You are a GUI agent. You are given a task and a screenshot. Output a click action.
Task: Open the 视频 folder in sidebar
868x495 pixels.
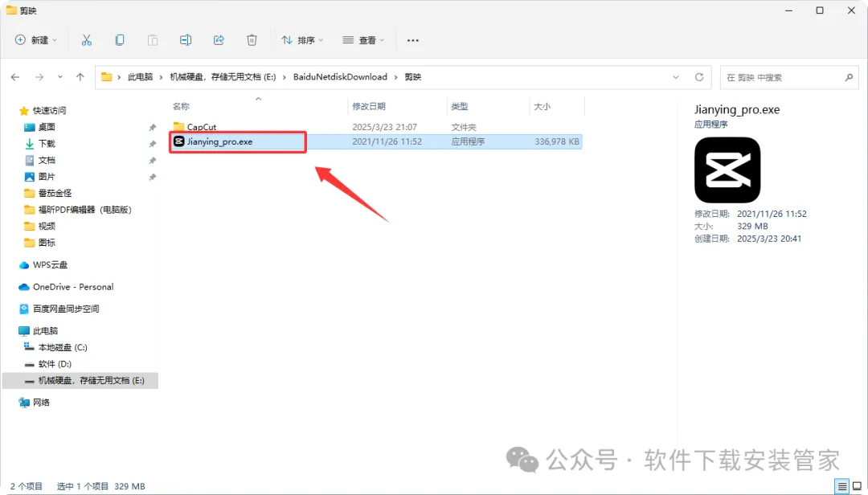[x=47, y=226]
